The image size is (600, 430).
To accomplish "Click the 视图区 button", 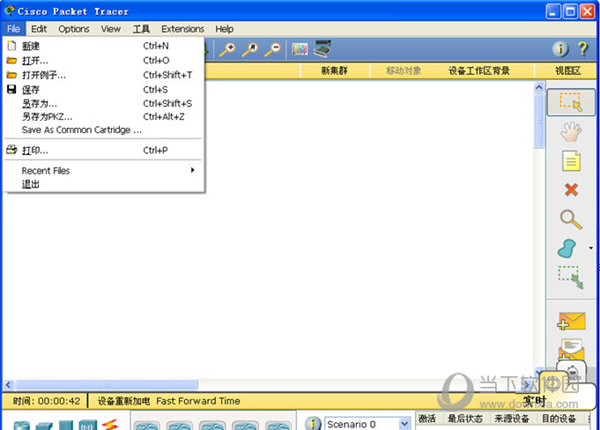I will pyautogui.click(x=568, y=70).
